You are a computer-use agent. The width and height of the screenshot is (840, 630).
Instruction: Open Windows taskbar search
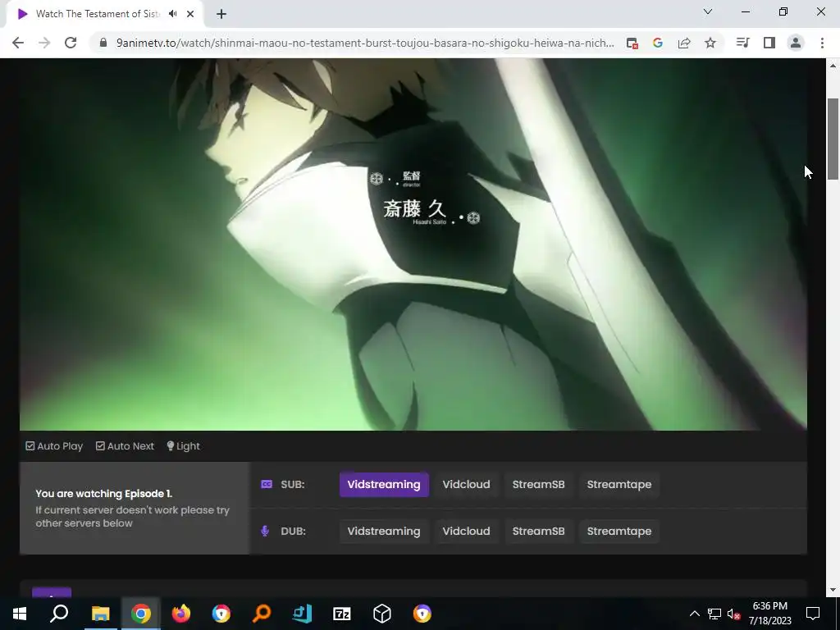[x=59, y=614]
